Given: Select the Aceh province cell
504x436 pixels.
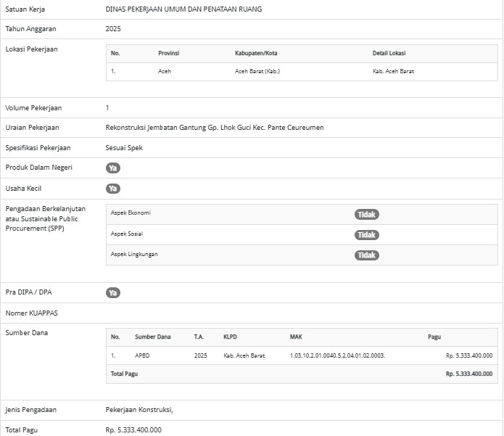Looking at the screenshot, I should pyautogui.click(x=165, y=71).
